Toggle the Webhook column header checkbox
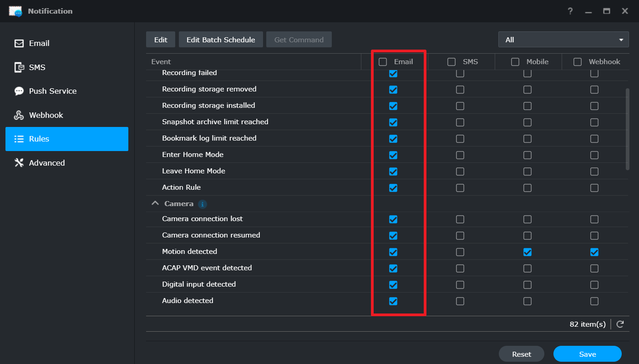The image size is (639, 364). 578,62
